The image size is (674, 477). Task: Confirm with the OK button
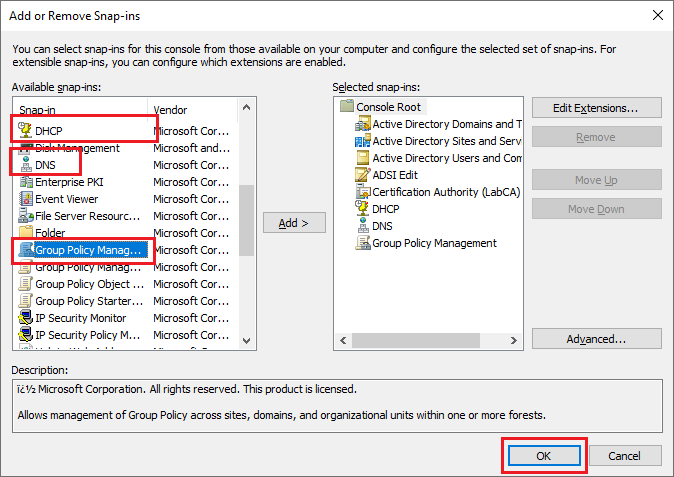tap(543, 456)
